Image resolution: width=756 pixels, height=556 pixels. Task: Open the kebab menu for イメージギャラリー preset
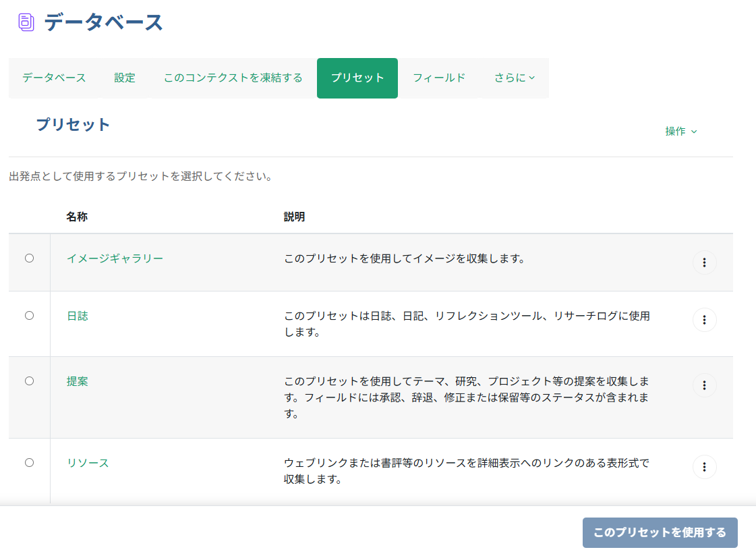click(704, 262)
